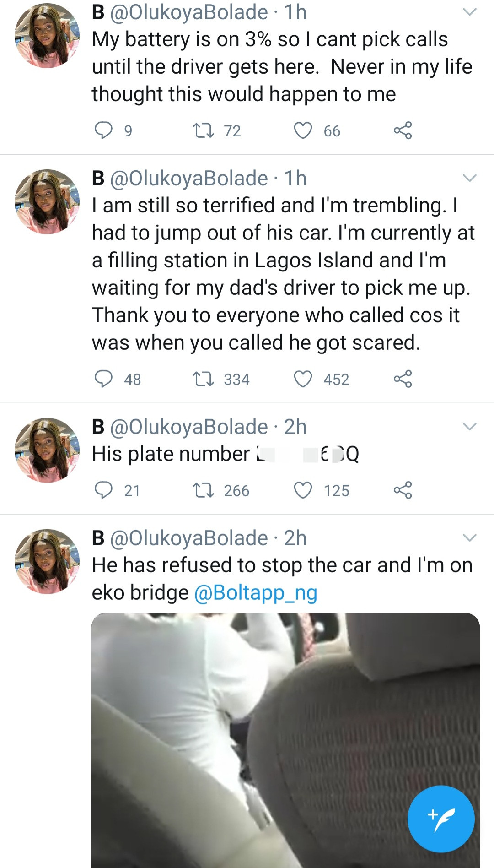Open @OlukoyaBolade handle on eko bridge tweet
This screenshot has width=494, height=868.
pyautogui.click(x=188, y=538)
